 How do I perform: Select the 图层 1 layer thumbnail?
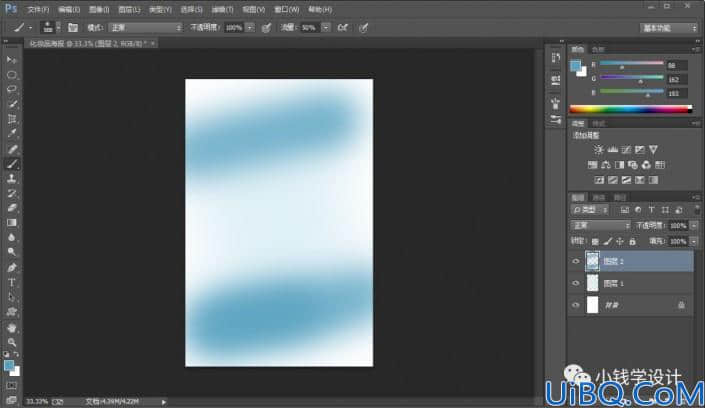(593, 283)
